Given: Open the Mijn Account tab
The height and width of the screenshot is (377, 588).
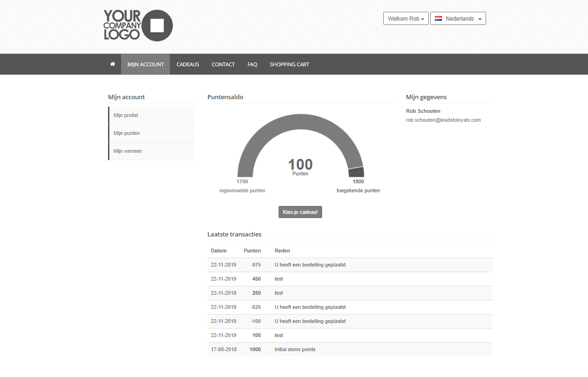Looking at the screenshot, I should 146,64.
